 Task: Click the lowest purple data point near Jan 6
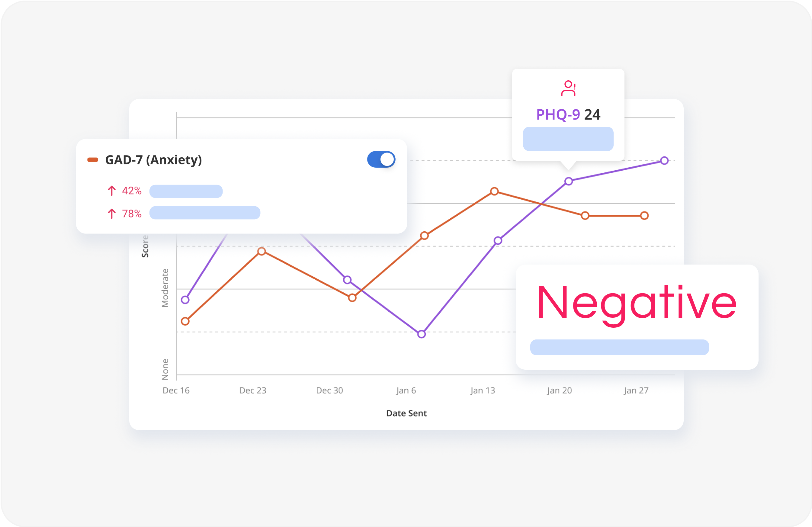click(421, 334)
